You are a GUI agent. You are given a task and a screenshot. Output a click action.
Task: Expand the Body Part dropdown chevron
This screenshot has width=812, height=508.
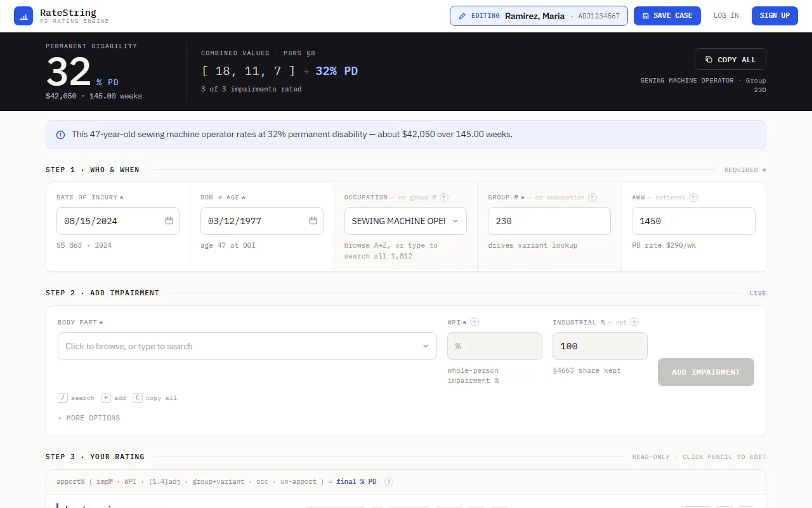tap(426, 346)
